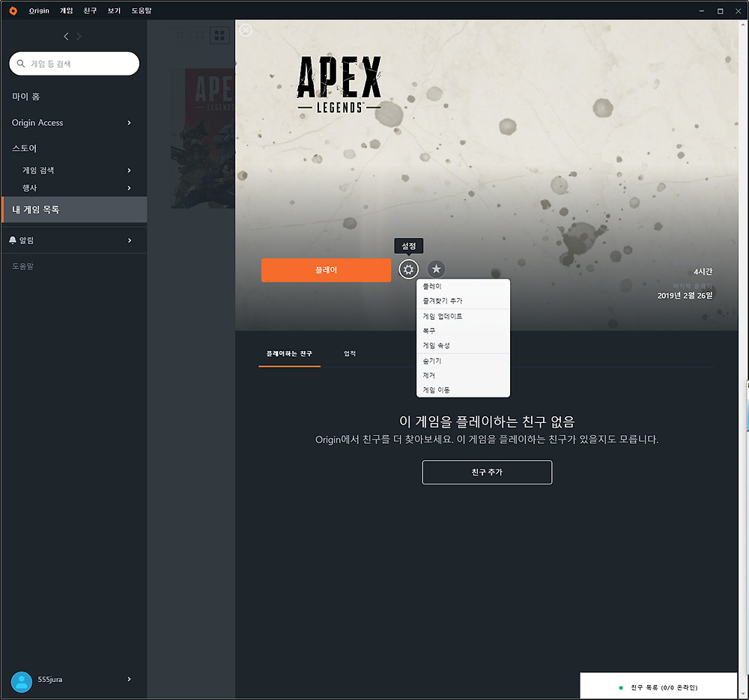Open the 보기 menu in the menu bar
Viewport: 749px width, 700px height.
[114, 10]
